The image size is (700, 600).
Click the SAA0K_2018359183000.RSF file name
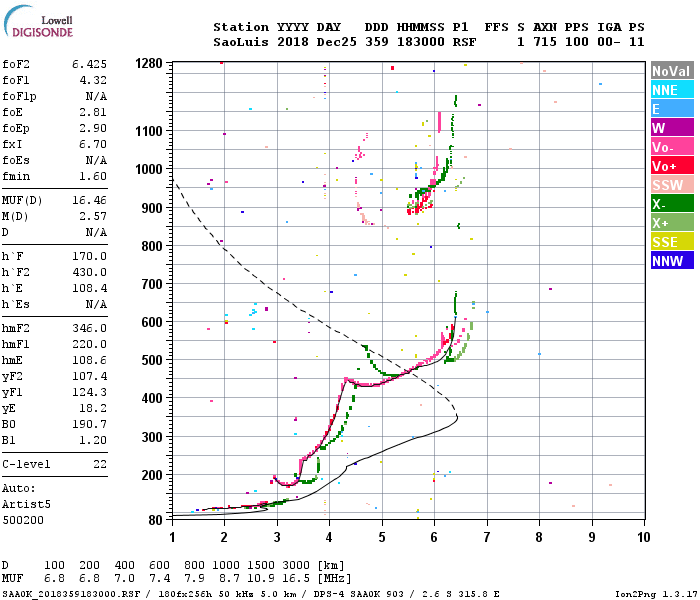click(71, 594)
